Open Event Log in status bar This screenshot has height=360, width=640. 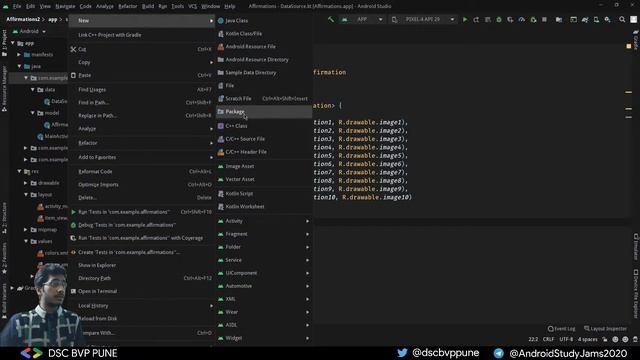[562, 329]
